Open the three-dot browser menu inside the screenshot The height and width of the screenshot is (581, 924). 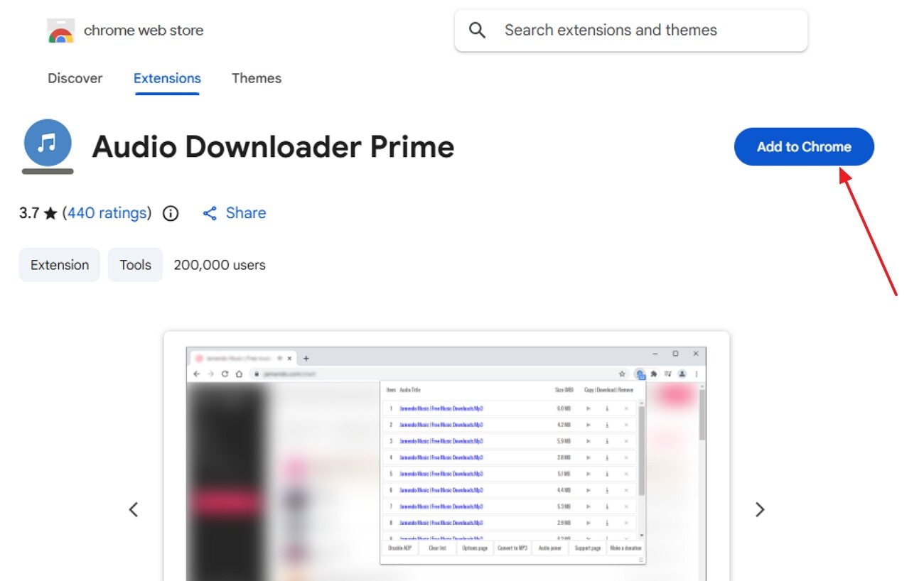pos(696,373)
